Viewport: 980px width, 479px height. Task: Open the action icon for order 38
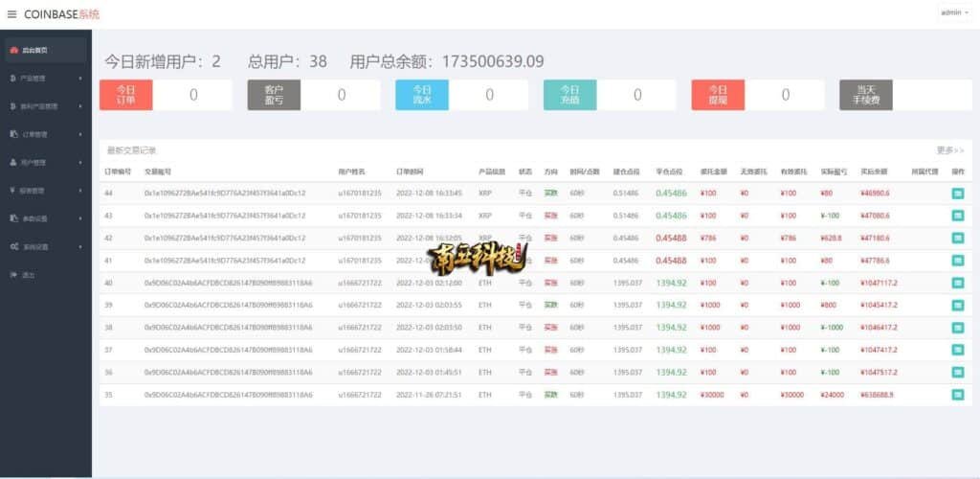958,328
